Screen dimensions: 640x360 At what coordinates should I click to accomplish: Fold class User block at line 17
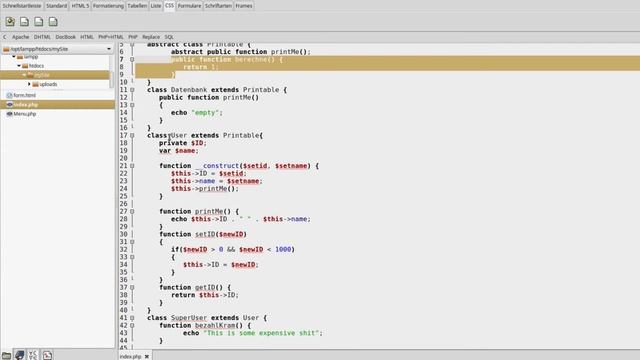click(x=132, y=136)
